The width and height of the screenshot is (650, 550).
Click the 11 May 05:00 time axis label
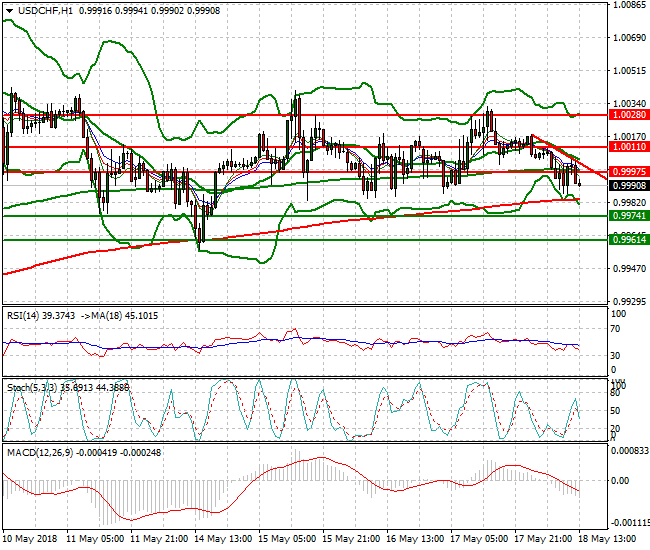[95, 539]
